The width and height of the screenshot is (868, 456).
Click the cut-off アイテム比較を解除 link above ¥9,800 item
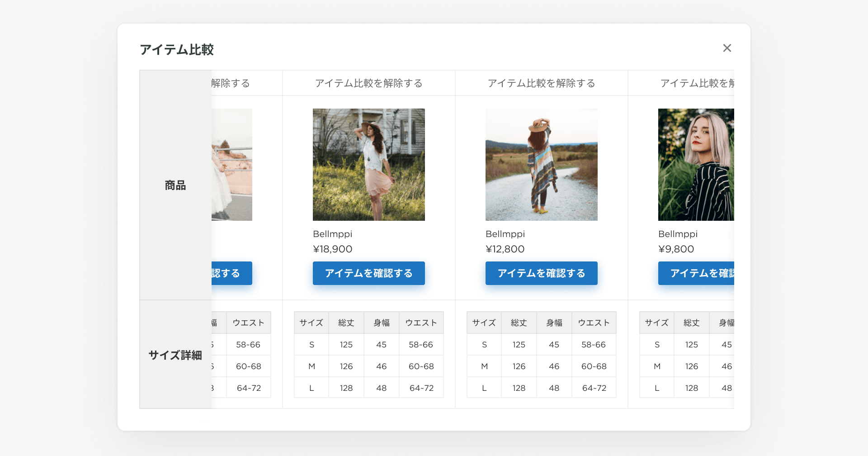(697, 83)
